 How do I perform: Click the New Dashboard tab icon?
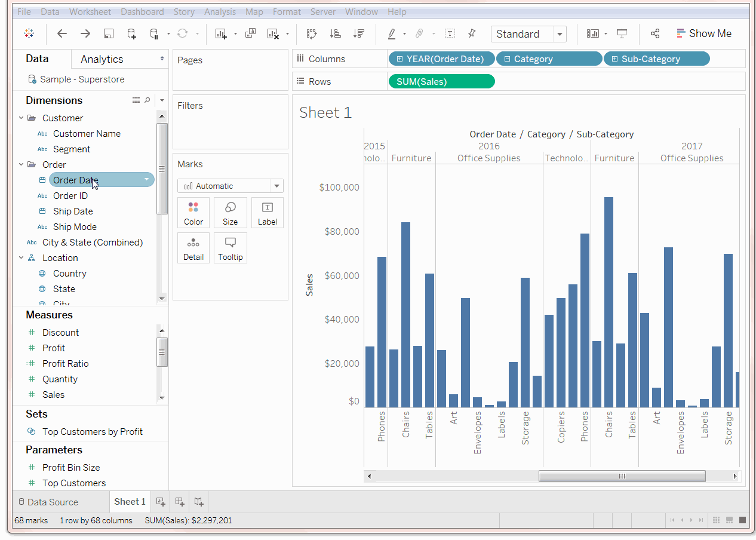(x=180, y=502)
